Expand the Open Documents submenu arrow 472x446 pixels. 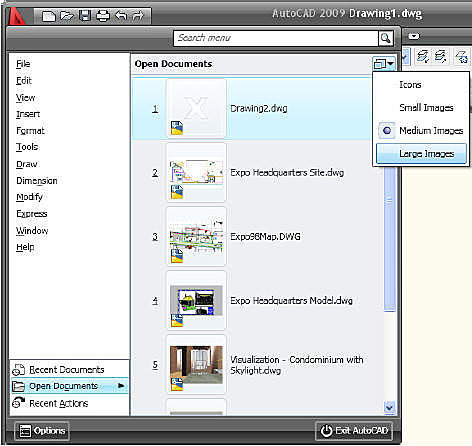point(121,386)
